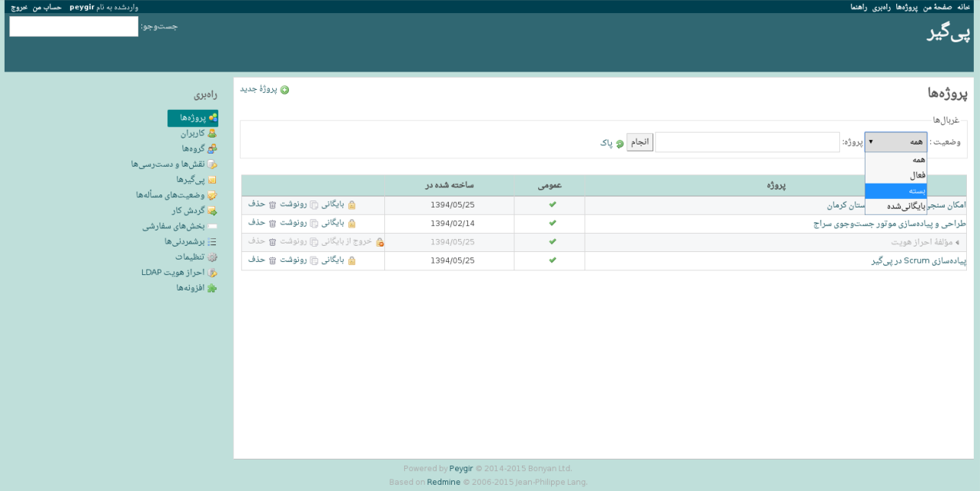This screenshot has height=491, width=980.
Task: Open نقش‌ها و دست‌رسی‌ها in the sidebar
Action: coord(174,164)
